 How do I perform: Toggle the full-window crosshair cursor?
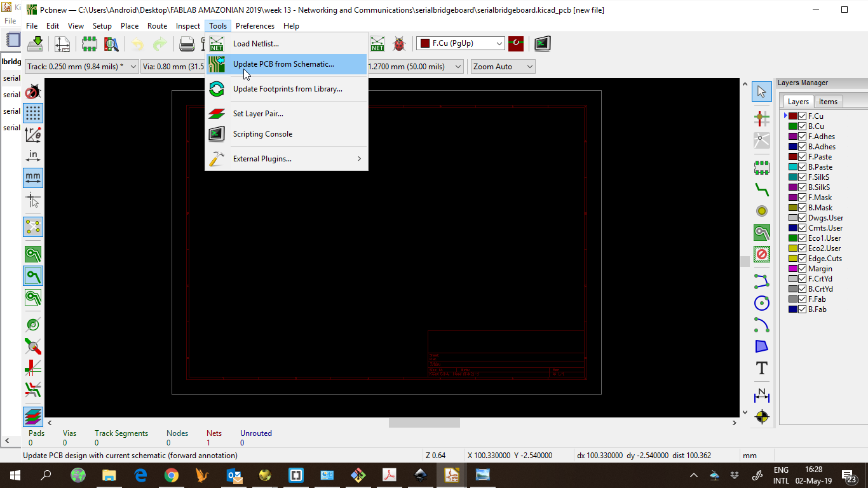(x=33, y=200)
